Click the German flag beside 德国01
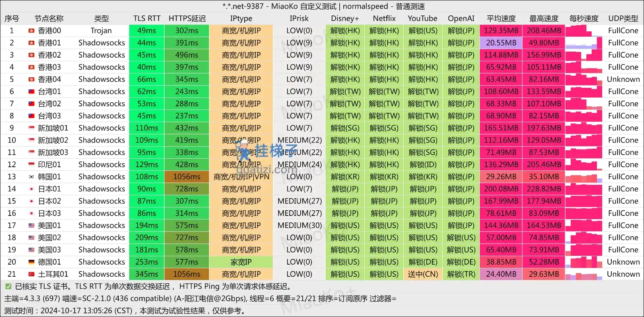The width and height of the screenshot is (644, 317). click(31, 262)
